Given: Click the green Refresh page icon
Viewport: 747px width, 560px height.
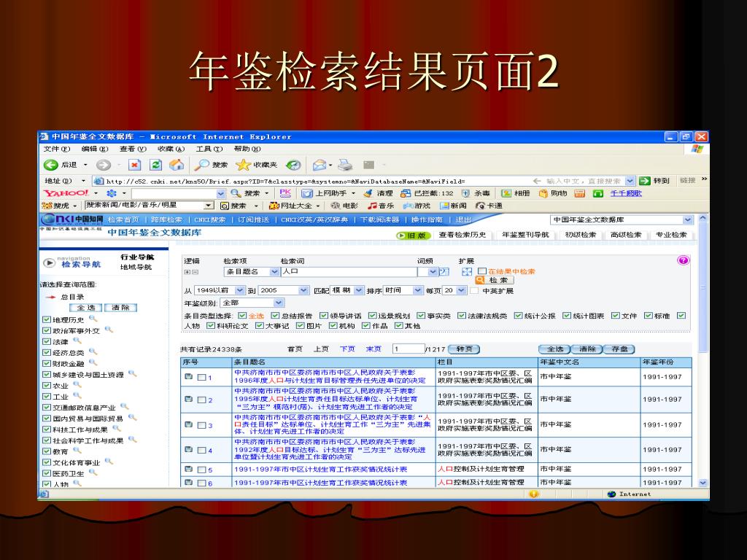Looking at the screenshot, I should point(155,166).
